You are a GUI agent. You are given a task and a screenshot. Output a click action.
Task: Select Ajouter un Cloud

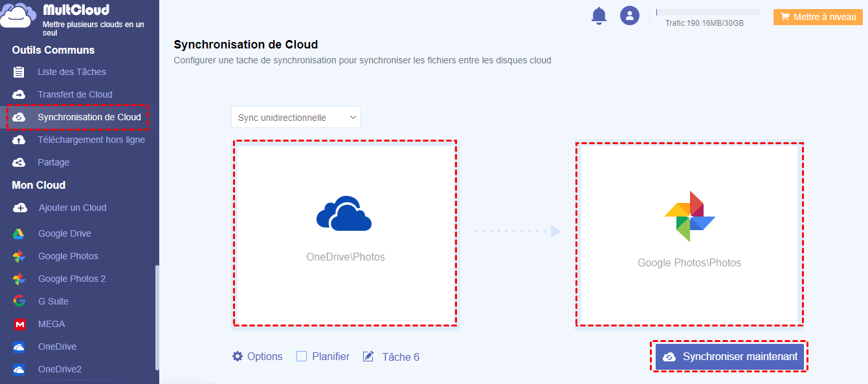pos(72,208)
